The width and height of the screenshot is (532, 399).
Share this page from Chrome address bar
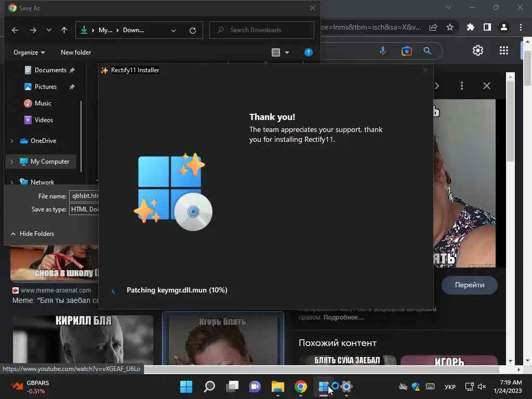tap(433, 28)
